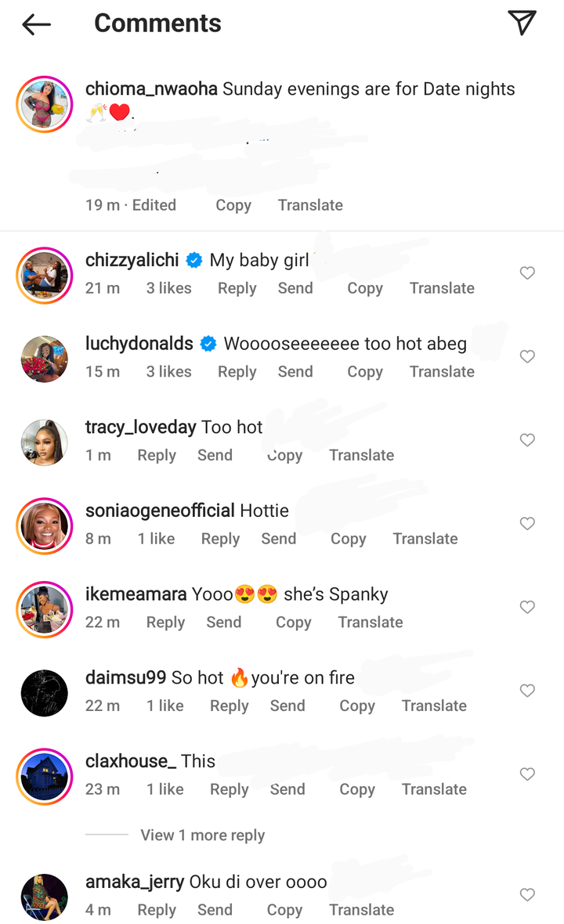Open the tracy_loveday username link
564x924 pixels.
(140, 427)
